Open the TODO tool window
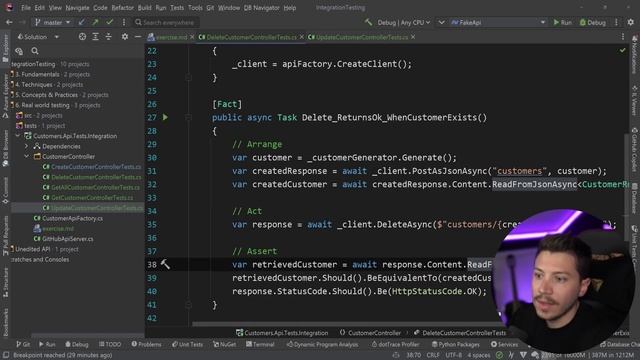Image resolution: width=640 pixels, height=360 pixels. (110, 344)
